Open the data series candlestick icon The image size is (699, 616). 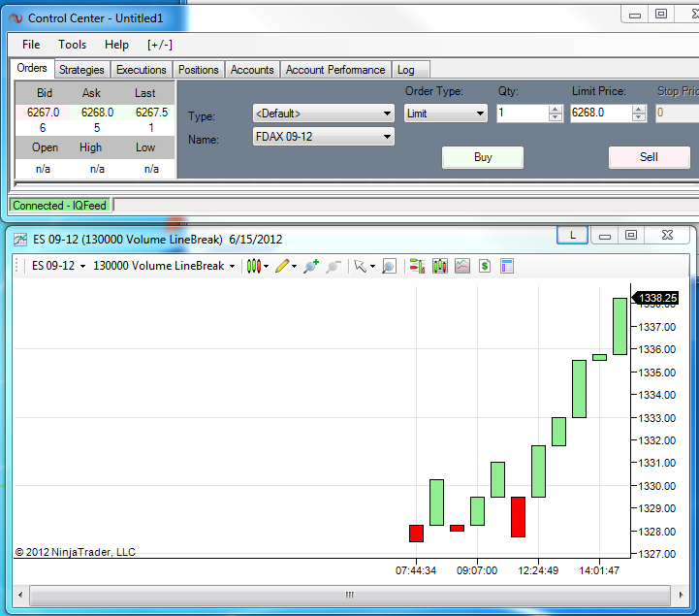click(440, 267)
